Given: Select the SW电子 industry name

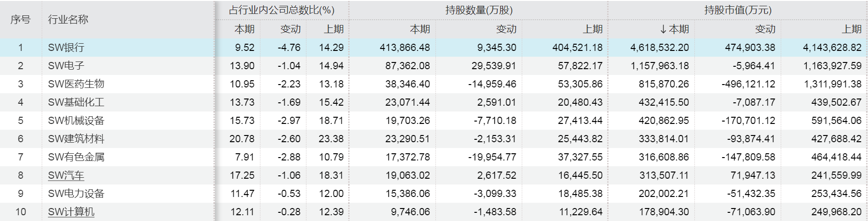Looking at the screenshot, I should 66,66.
